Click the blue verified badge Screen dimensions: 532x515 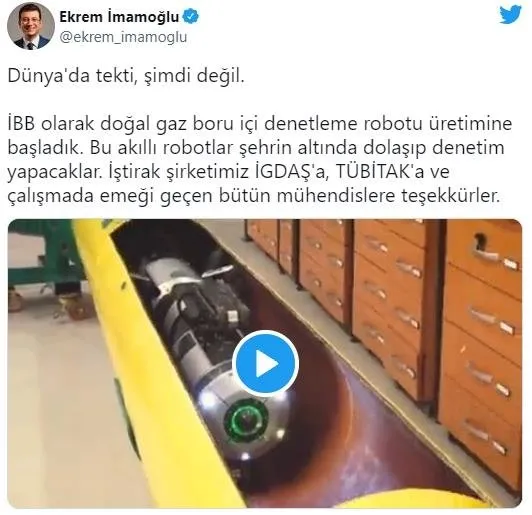pos(191,16)
